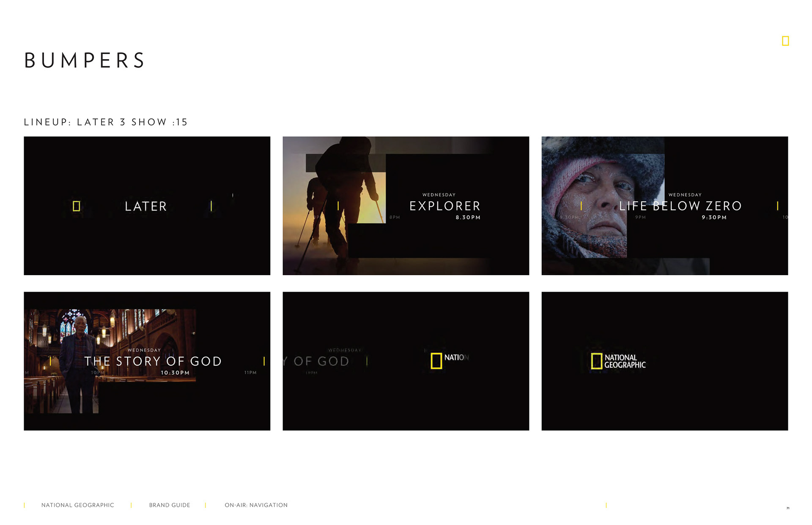Click the yellow rectangle next to NATIO text
The width and height of the screenshot is (812, 525).
[436, 361]
